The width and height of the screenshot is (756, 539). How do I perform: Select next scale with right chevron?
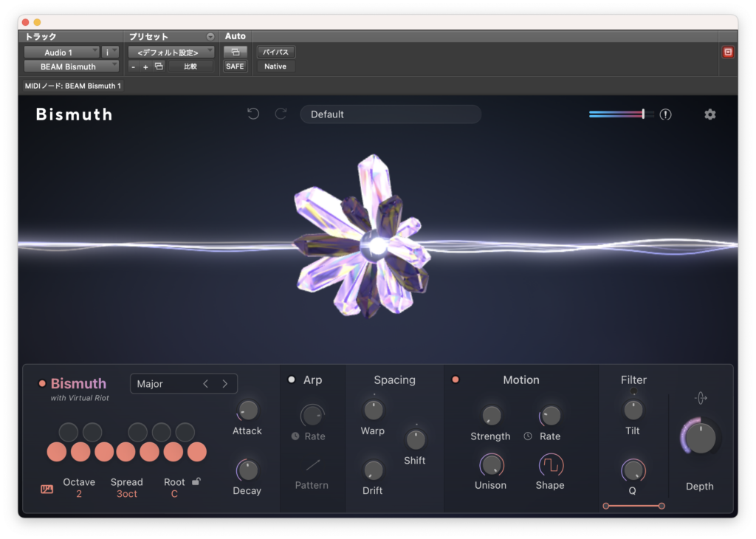coord(225,384)
